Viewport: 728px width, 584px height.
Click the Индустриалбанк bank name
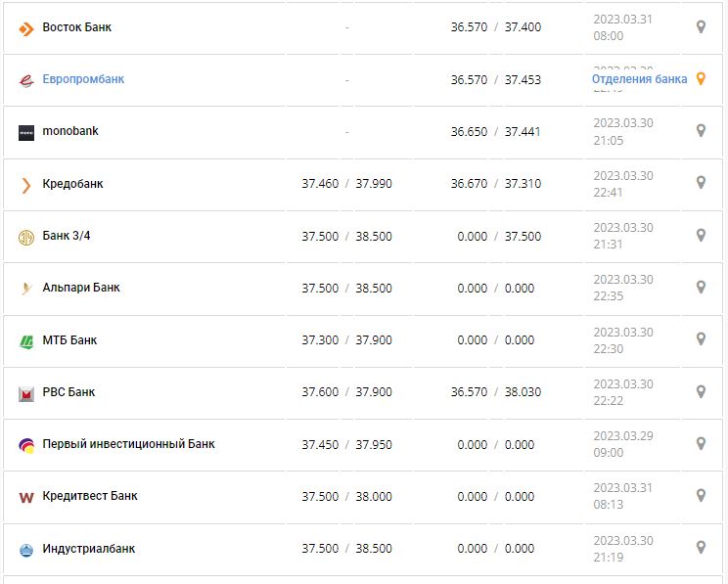coord(88,549)
